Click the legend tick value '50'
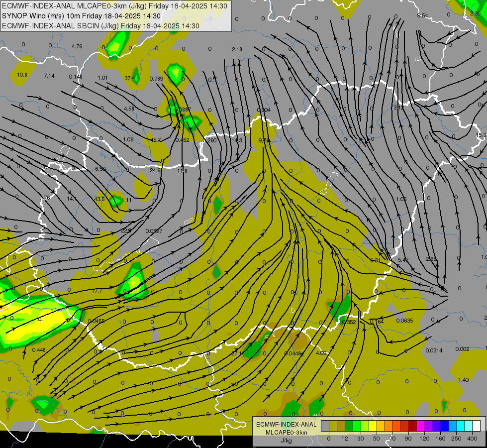Screen dimensions: 487x448 [377, 439]
